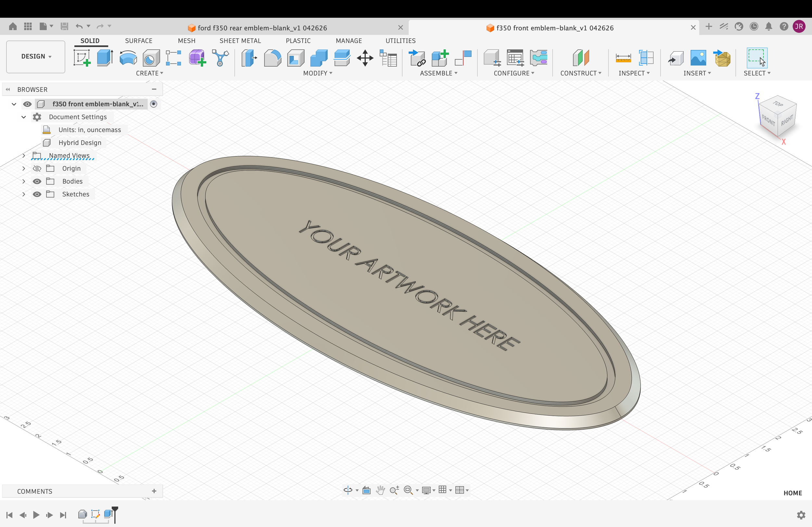Activate the Move/Copy tool
This screenshot has height=527, width=812.
(365, 58)
